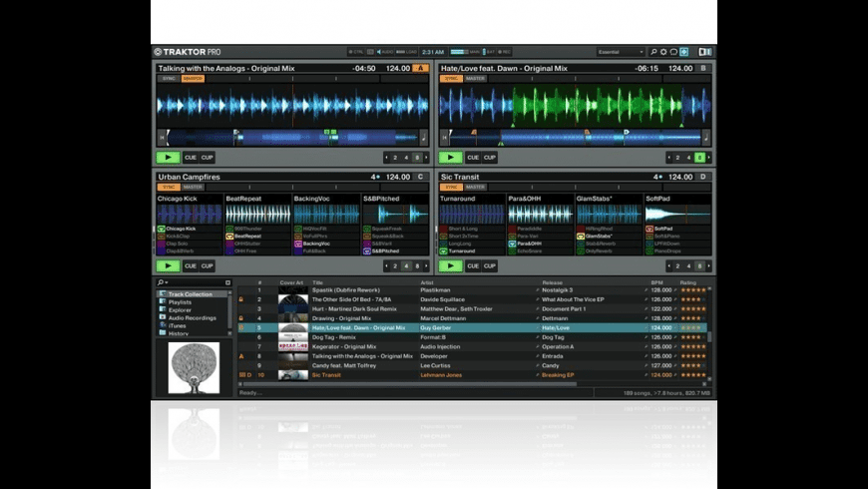This screenshot has height=489, width=868.
Task: Trigger the SoftPad sample cell icon
Action: coord(650,229)
